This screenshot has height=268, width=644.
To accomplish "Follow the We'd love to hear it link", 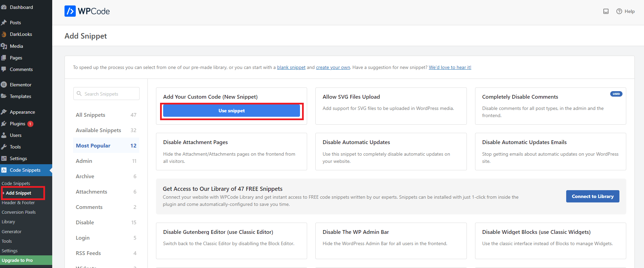I will (450, 67).
